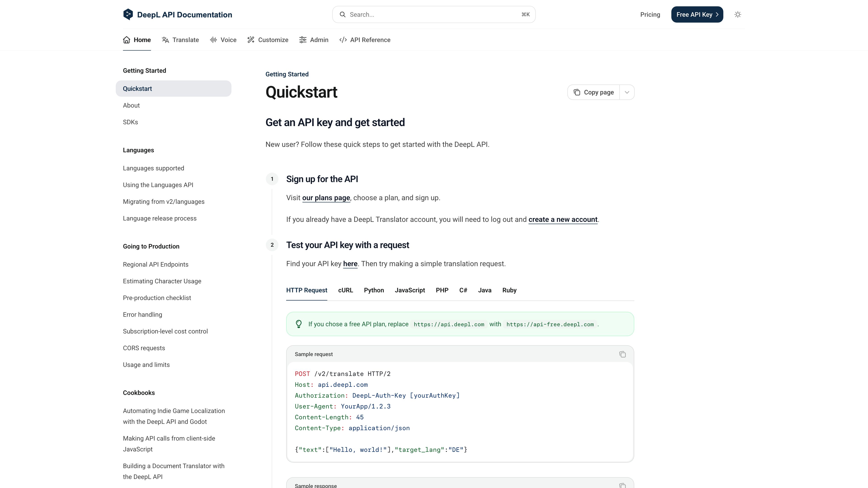The image size is (868, 488).
Task: Click the https://api-free.deepl.com code text
Action: pos(550,324)
